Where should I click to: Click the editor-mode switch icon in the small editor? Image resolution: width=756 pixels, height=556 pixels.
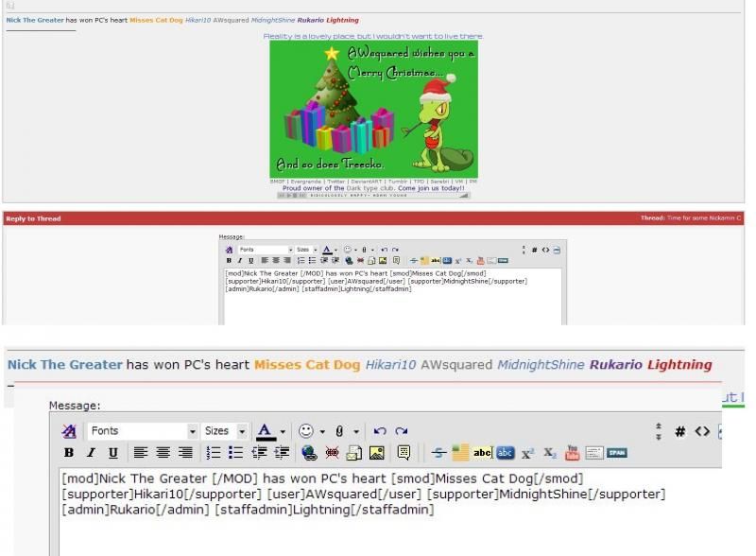557,250
